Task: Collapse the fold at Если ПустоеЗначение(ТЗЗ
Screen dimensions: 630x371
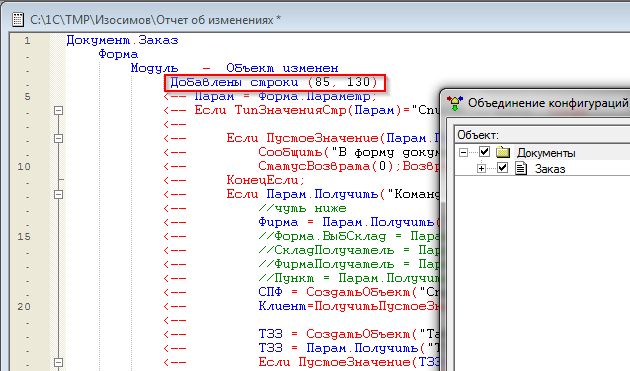Action: coord(58,363)
